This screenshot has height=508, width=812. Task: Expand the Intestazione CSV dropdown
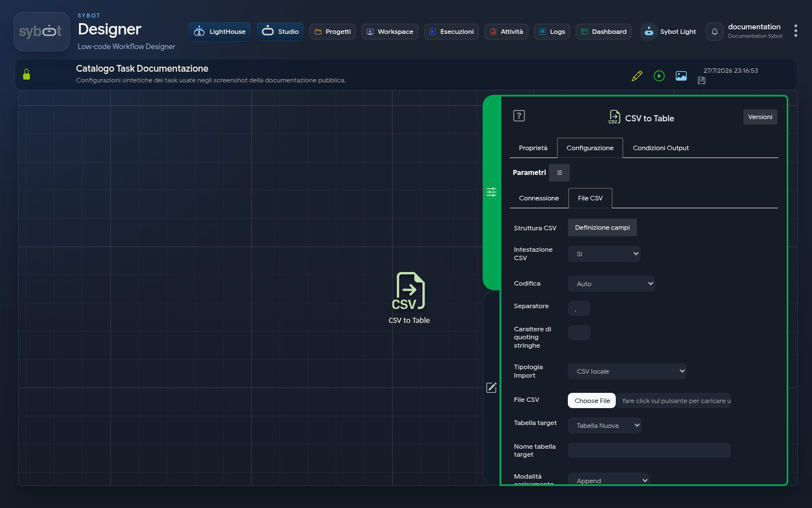pyautogui.click(x=604, y=254)
